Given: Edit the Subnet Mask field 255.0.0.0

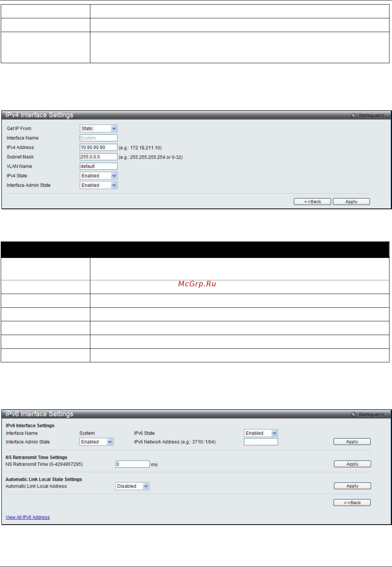Looking at the screenshot, I should pos(99,157).
